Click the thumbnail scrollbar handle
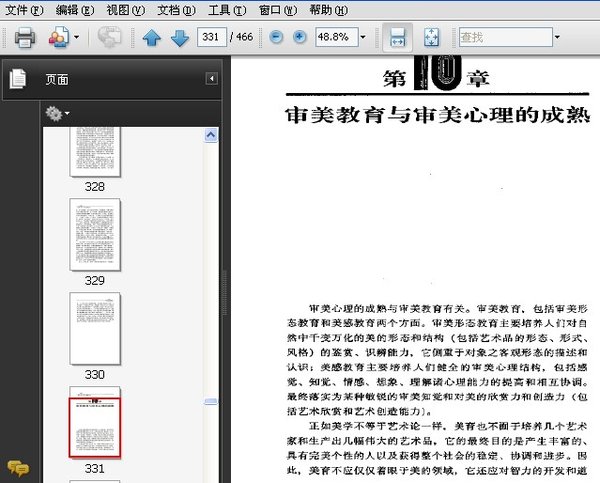 (x=211, y=401)
